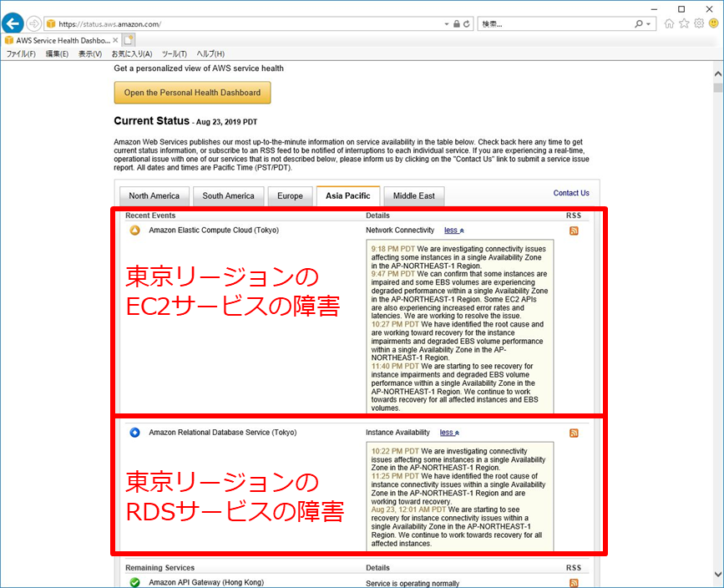Click RSS feed icon for API Gateway Hong Kong
The width and height of the screenshot is (724, 588).
click(x=574, y=583)
